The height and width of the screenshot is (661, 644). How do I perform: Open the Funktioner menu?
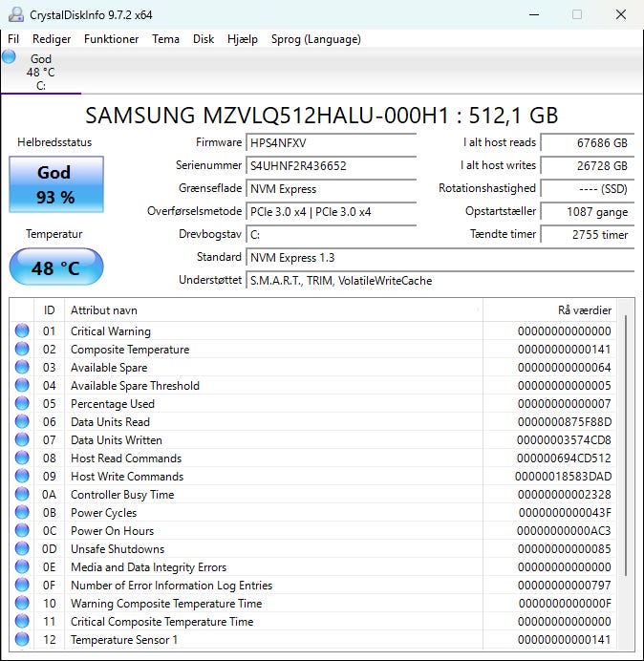(111, 39)
